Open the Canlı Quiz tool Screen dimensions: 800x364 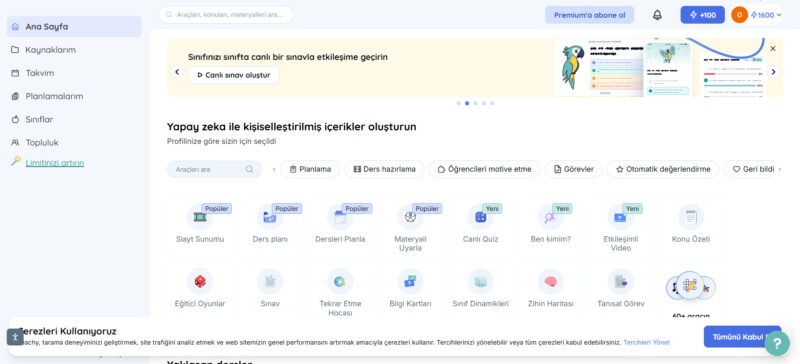[x=480, y=226]
